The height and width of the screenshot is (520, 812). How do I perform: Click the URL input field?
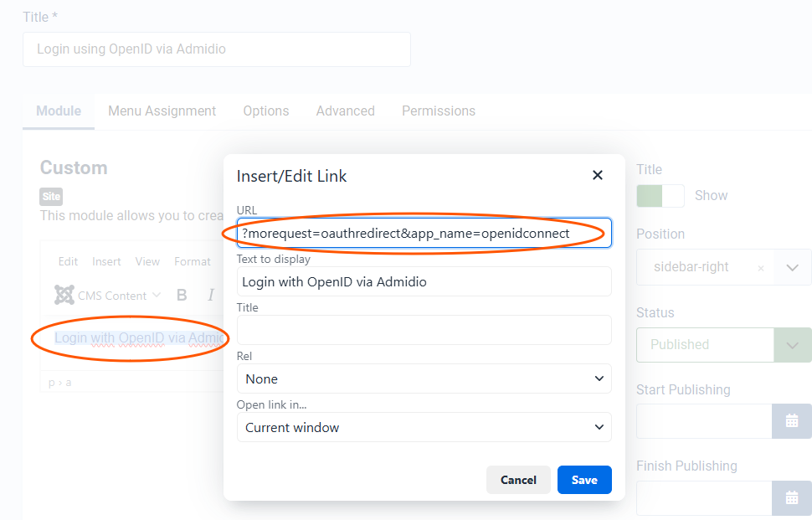(x=424, y=233)
